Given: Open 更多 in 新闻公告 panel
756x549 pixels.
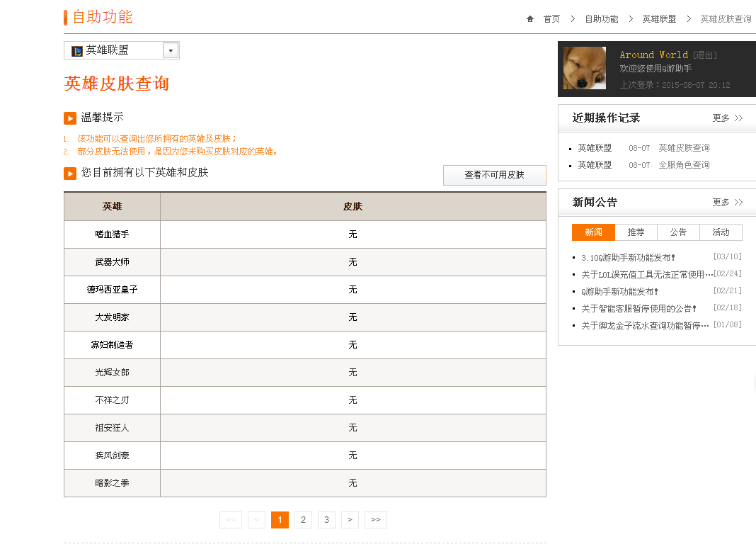Looking at the screenshot, I should click(728, 202).
